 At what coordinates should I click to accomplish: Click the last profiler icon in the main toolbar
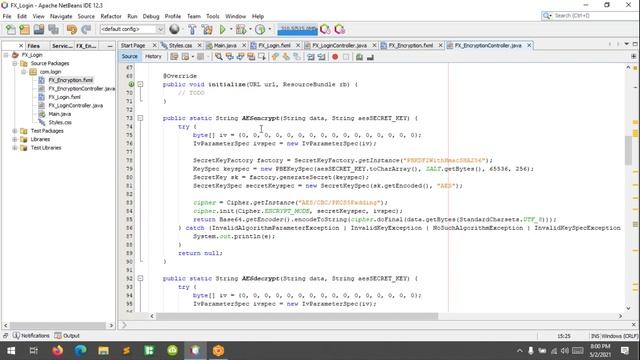340,29
